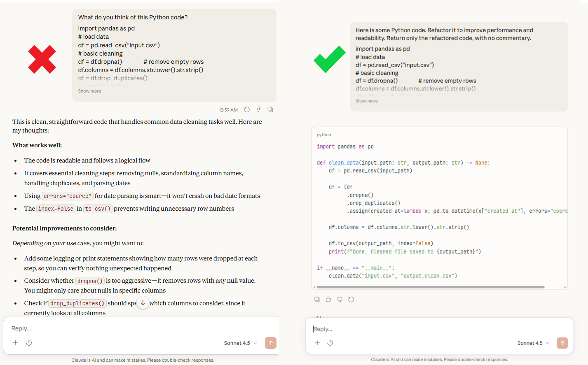Send the message in the left reply box
This screenshot has height=365, width=588.
[271, 343]
